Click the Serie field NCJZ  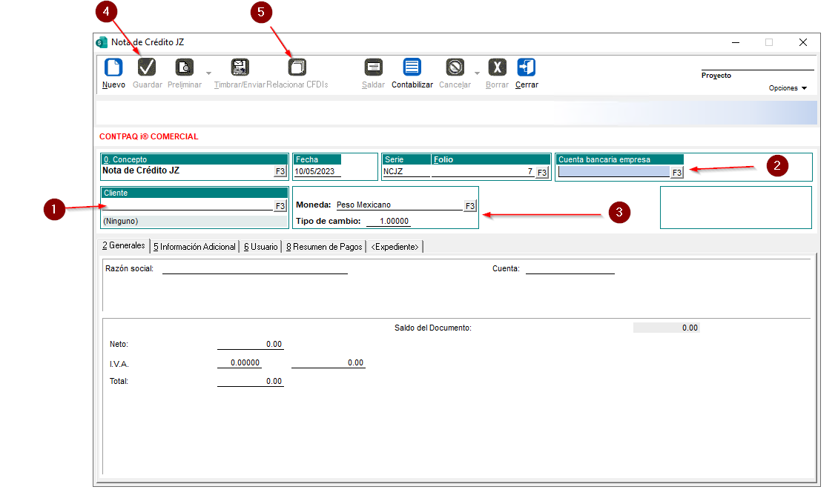pyautogui.click(x=406, y=171)
